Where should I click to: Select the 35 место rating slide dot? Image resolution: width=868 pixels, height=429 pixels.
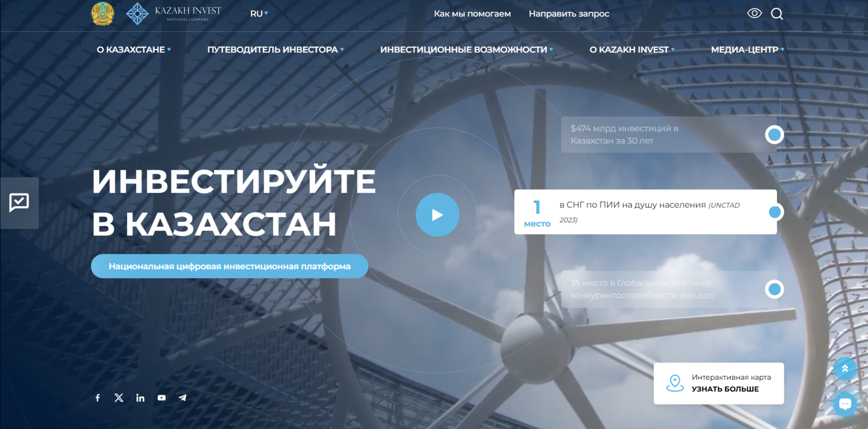click(774, 289)
